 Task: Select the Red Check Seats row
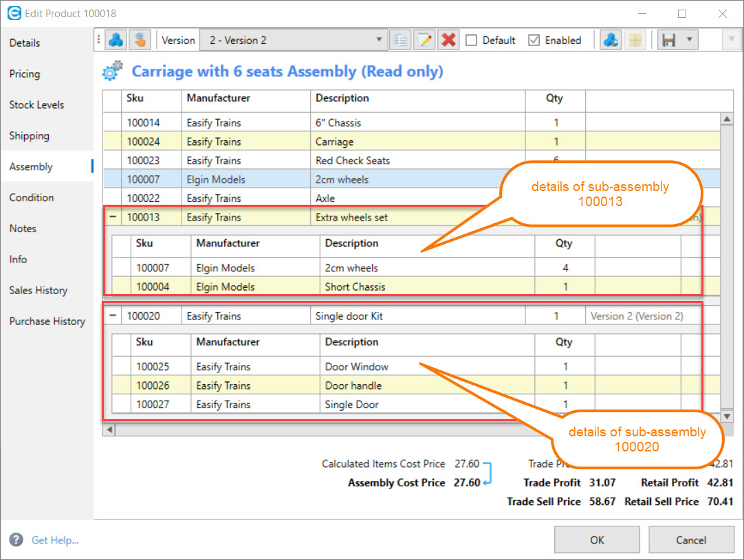point(411,160)
